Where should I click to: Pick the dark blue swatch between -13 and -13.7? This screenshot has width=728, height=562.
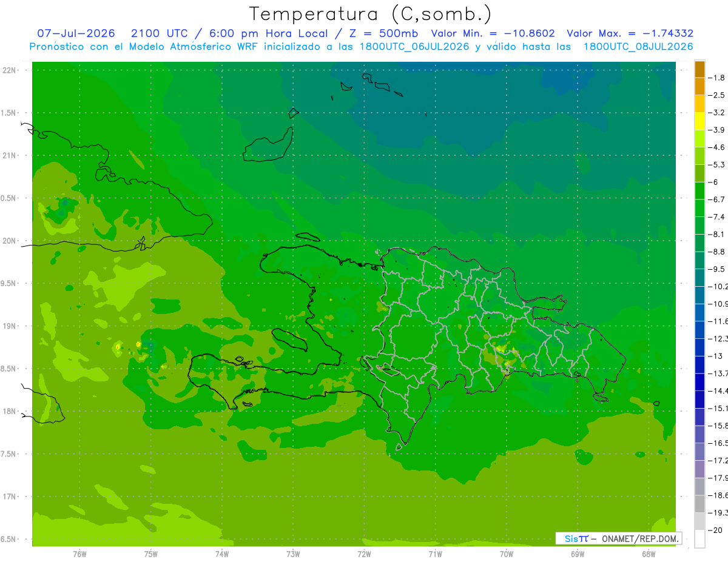point(699,365)
